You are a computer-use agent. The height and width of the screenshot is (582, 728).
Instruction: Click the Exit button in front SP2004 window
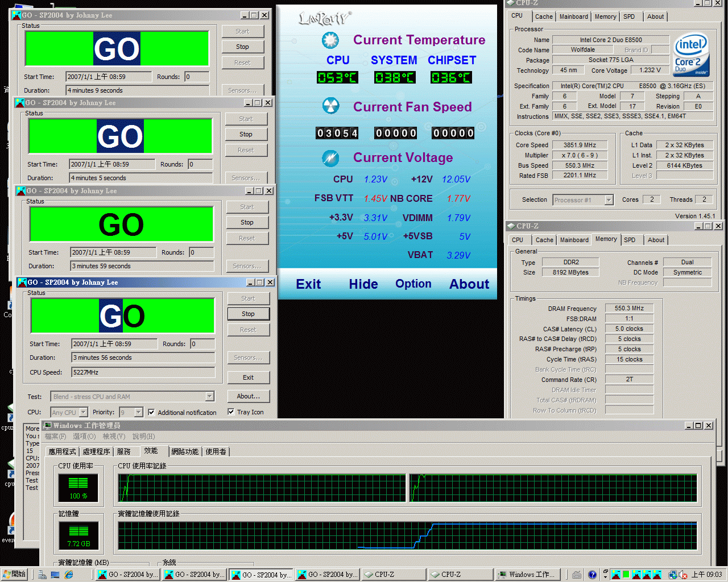[248, 377]
